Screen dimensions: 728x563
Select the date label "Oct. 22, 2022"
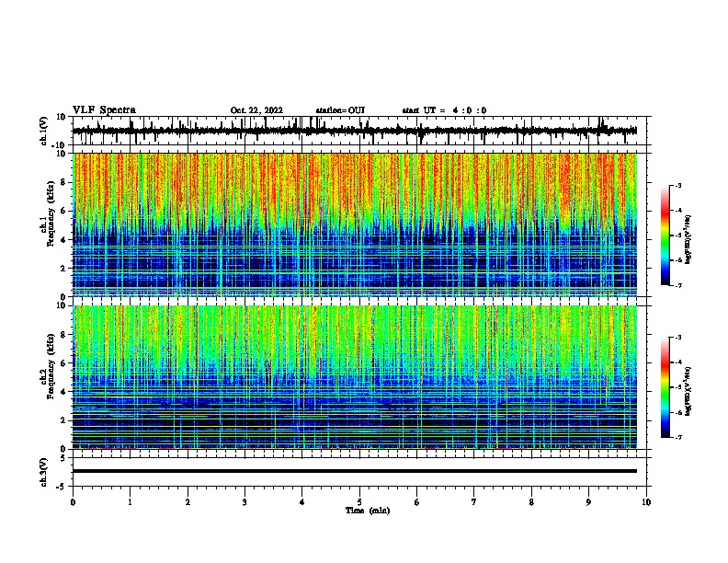(x=256, y=110)
